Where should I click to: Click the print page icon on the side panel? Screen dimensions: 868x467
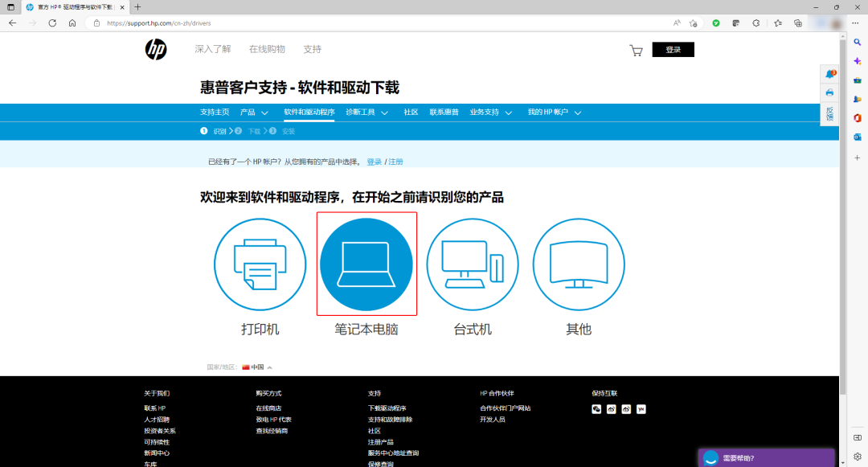click(829, 92)
